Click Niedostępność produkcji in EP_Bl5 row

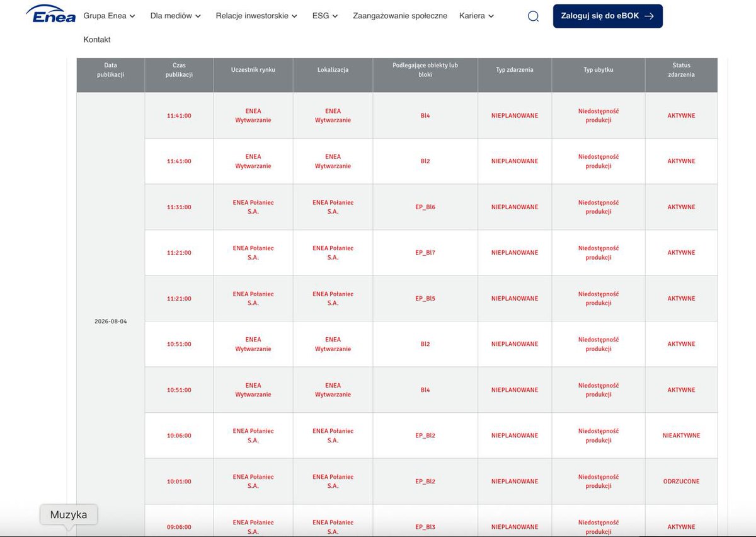point(598,299)
